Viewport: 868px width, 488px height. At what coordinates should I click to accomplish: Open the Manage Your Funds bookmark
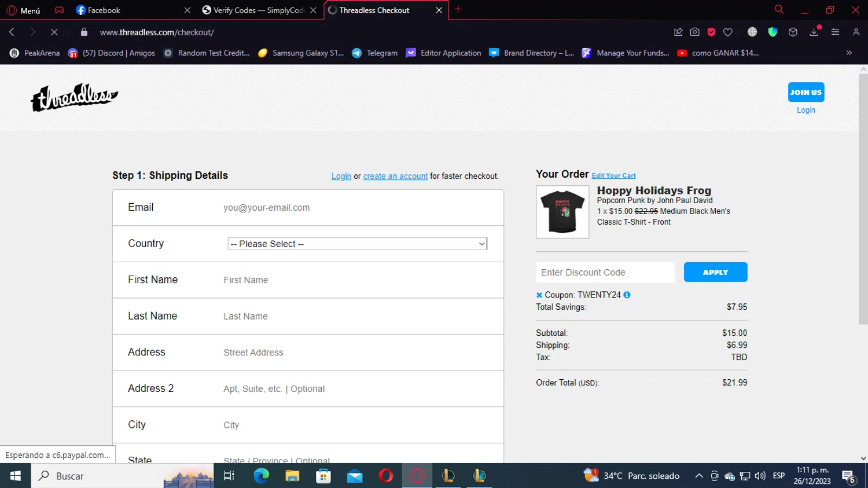click(x=626, y=53)
